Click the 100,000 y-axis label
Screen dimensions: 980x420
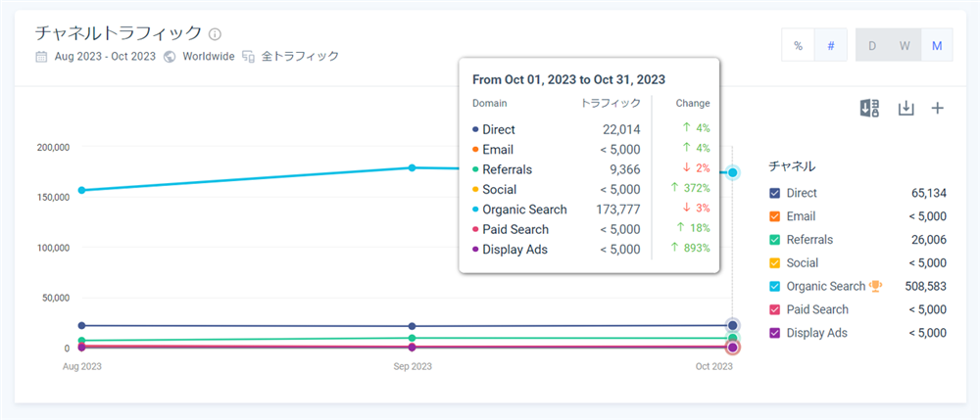(x=54, y=248)
